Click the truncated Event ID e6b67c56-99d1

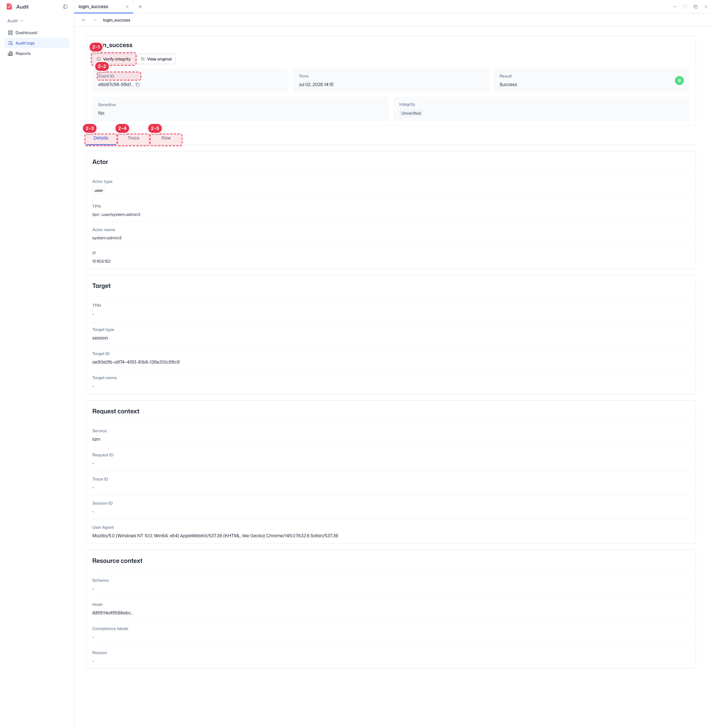[116, 85]
